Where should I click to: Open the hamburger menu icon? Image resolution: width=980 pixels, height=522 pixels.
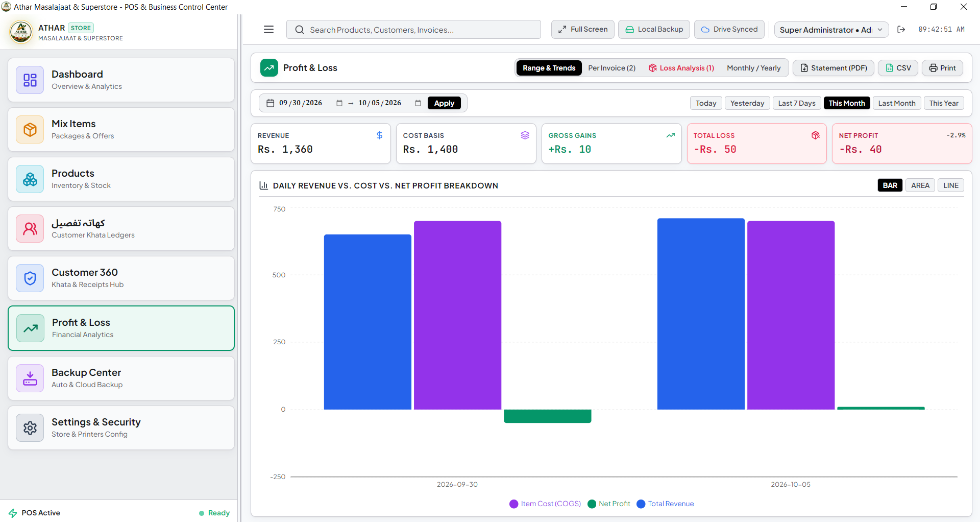tap(268, 30)
